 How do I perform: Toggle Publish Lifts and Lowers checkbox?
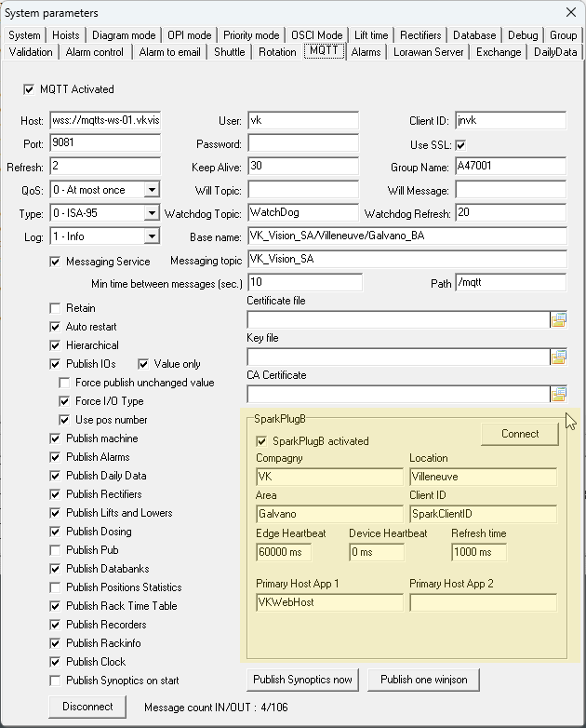tap(55, 513)
